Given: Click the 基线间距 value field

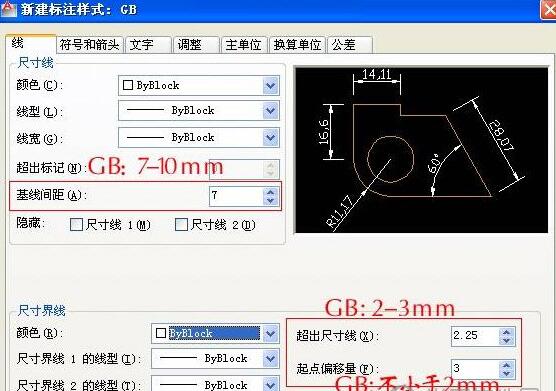Looking at the screenshot, I should [x=236, y=196].
